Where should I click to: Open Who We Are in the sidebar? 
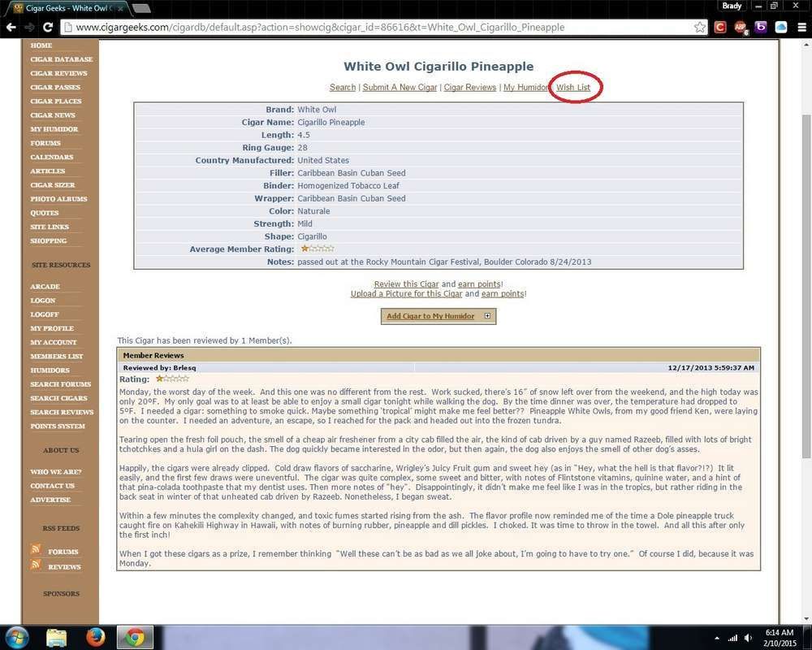tap(55, 472)
